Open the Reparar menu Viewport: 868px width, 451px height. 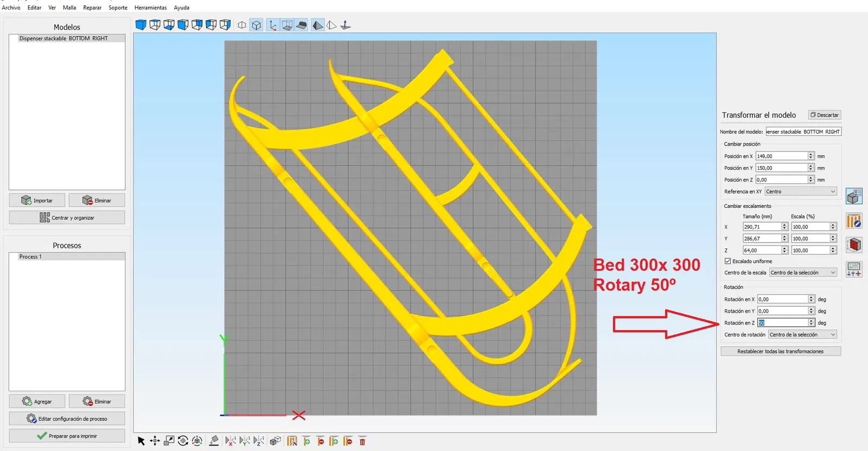(92, 8)
